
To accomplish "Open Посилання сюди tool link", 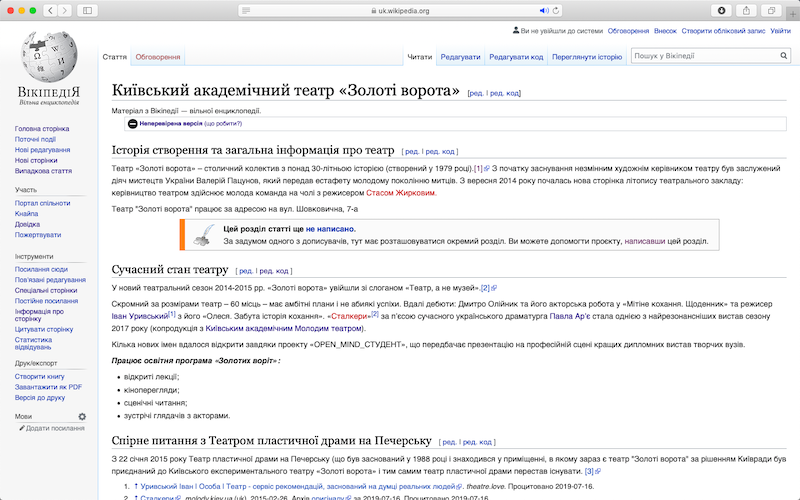I will tap(41, 269).
